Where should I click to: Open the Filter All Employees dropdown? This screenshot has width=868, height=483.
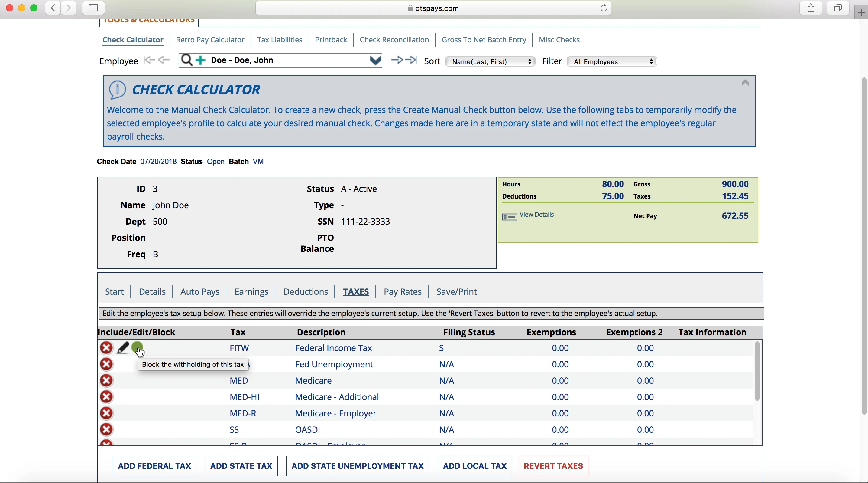pyautogui.click(x=612, y=61)
